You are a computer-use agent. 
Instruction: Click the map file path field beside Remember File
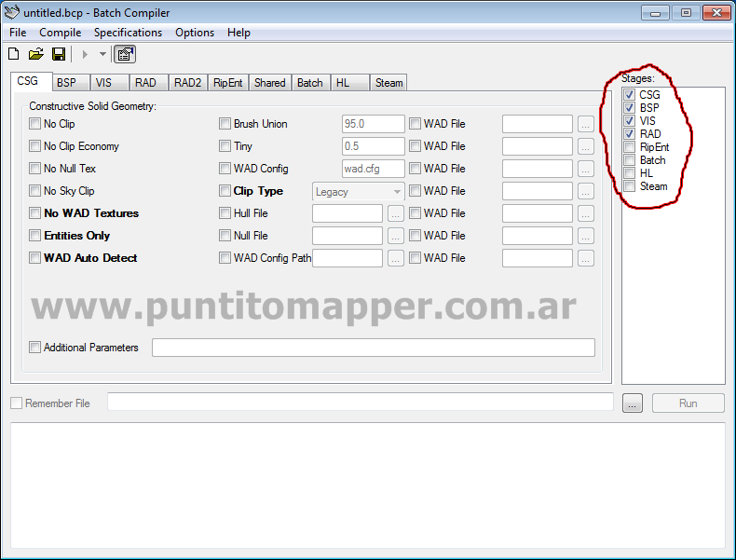[x=361, y=402]
